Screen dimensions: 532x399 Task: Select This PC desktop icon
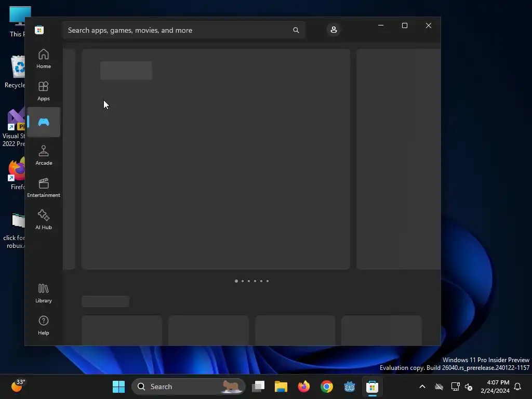click(18, 22)
